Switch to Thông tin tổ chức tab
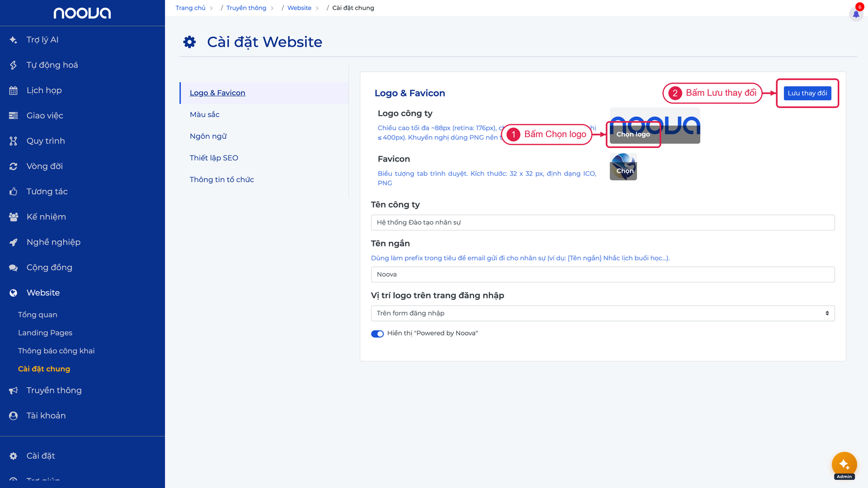868x488 pixels. [x=222, y=179]
